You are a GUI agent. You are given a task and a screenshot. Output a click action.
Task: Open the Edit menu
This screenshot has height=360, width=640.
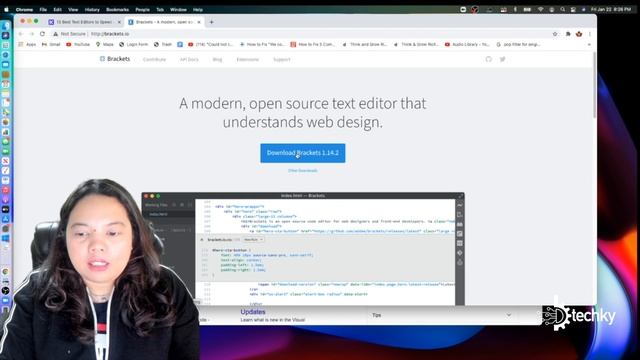tap(58, 9)
